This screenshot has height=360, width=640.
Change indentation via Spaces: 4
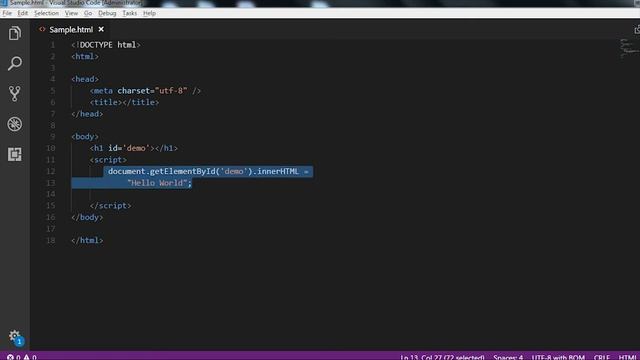click(x=508, y=357)
